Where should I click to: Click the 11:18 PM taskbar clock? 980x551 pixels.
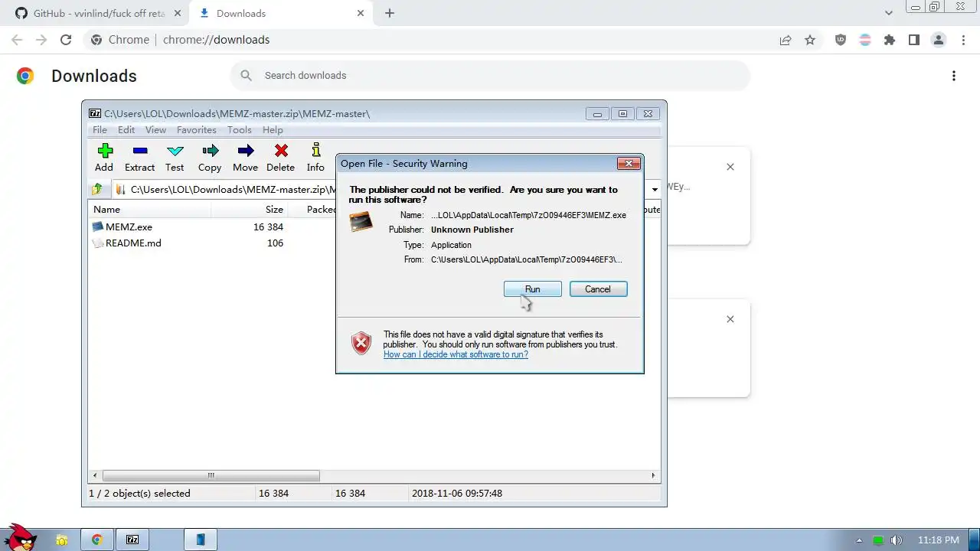point(938,540)
